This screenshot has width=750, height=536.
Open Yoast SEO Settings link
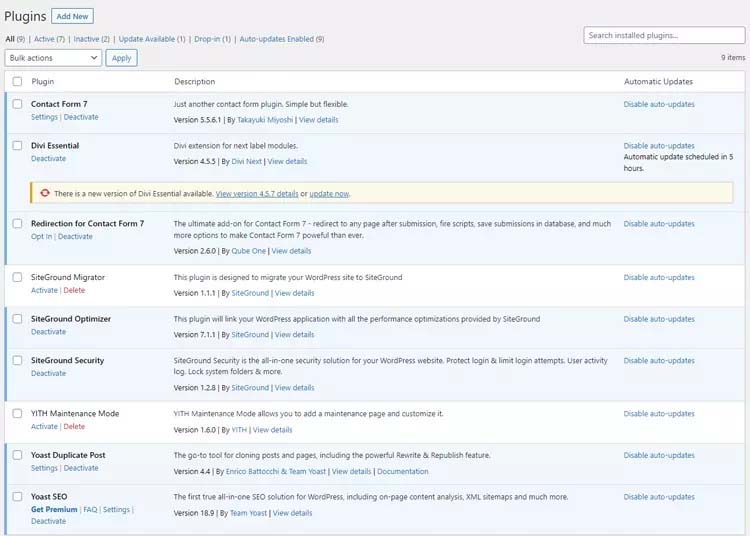click(x=116, y=510)
